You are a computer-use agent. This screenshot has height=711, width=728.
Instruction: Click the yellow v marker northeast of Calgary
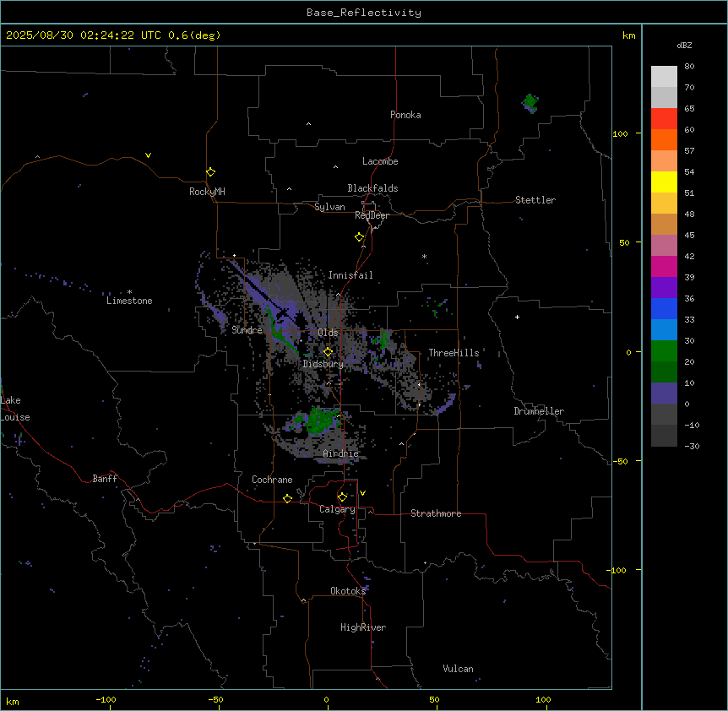(x=362, y=493)
